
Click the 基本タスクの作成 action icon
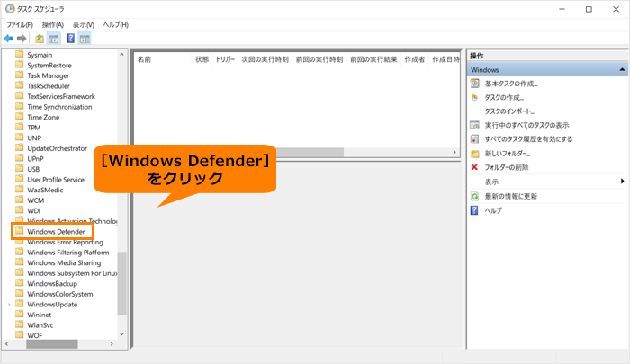tap(475, 84)
